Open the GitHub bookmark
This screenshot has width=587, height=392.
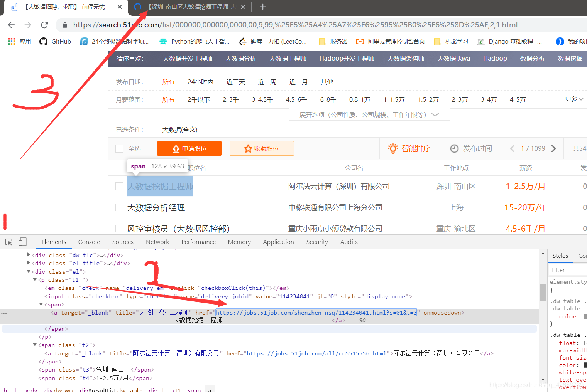click(55, 41)
